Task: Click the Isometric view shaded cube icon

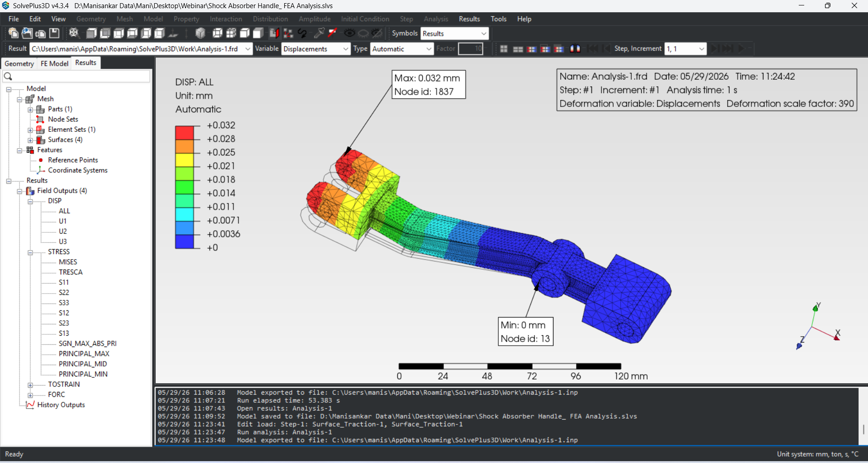Action: [200, 33]
